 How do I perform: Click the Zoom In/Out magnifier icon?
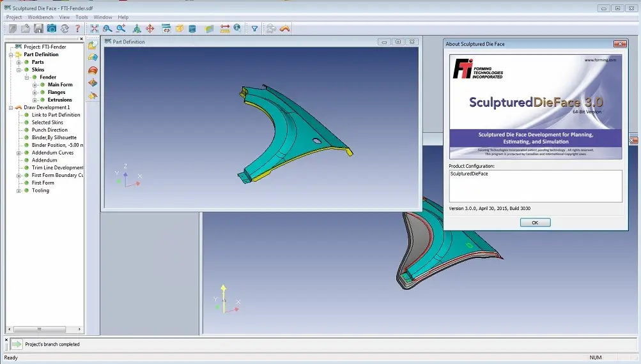point(121,29)
